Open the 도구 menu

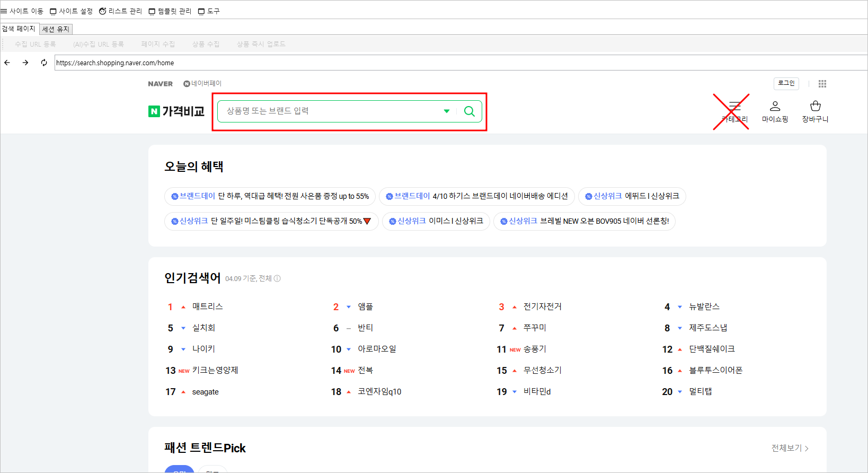point(208,11)
